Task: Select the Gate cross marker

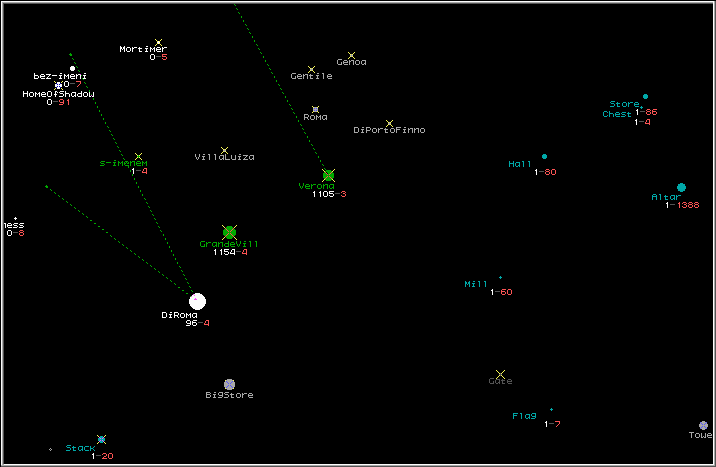Action: coord(500,374)
